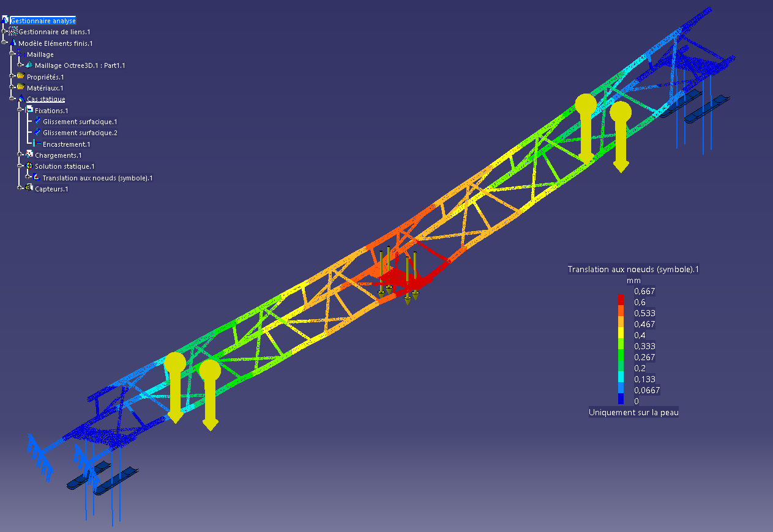Expand the Chargements.1 node
Viewport: 773px width, 532px height.
point(20,155)
